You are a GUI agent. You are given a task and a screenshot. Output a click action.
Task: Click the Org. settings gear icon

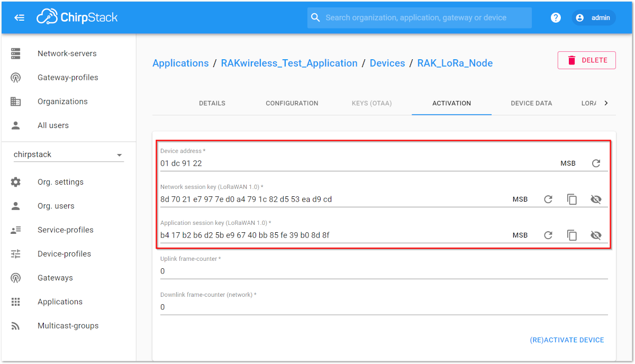(15, 182)
